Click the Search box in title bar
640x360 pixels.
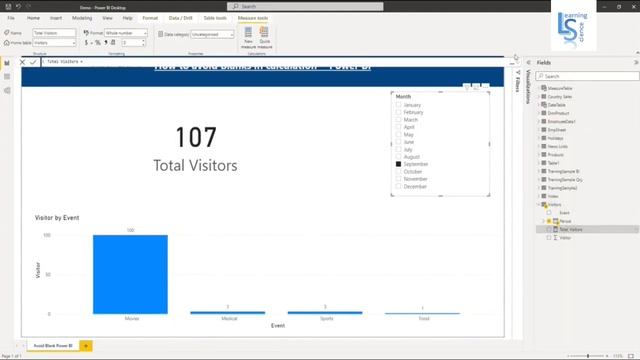(305, 7)
